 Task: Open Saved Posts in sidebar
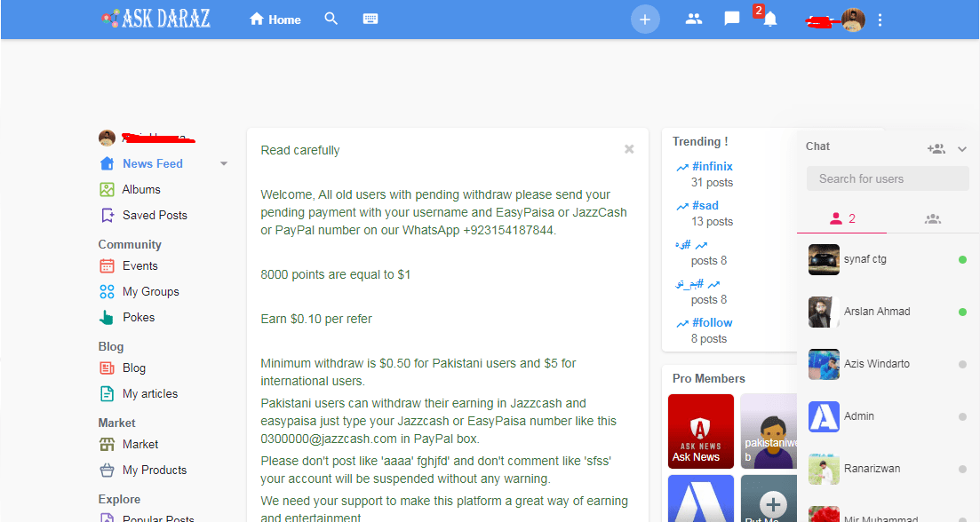pyautogui.click(x=155, y=215)
